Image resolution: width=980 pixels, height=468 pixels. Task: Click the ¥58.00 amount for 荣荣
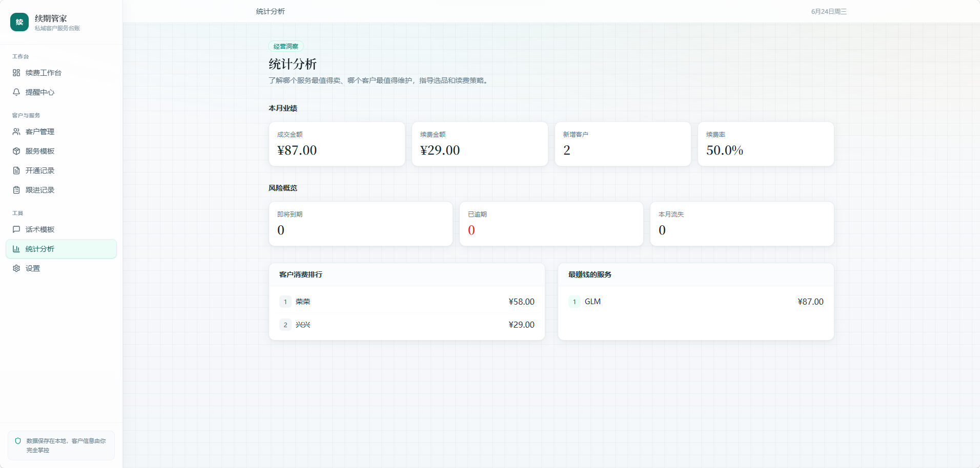(521, 302)
